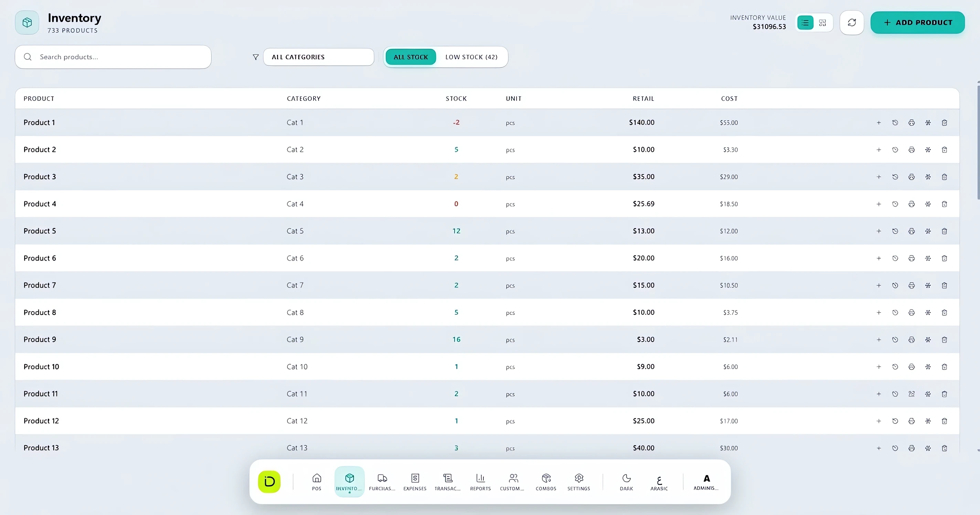Switch to grid view
The height and width of the screenshot is (515, 980).
[x=822, y=22]
